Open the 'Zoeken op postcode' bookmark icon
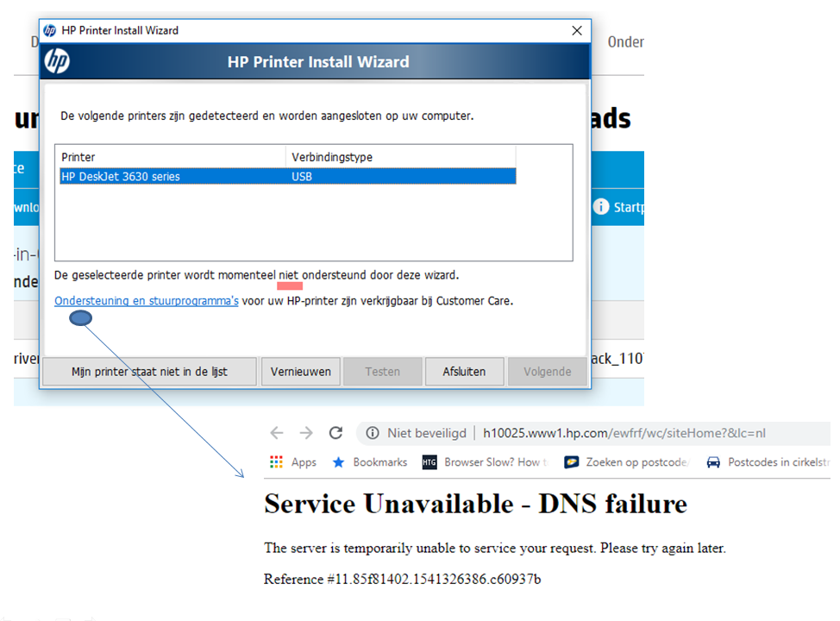The height and width of the screenshot is (621, 840). (x=570, y=462)
